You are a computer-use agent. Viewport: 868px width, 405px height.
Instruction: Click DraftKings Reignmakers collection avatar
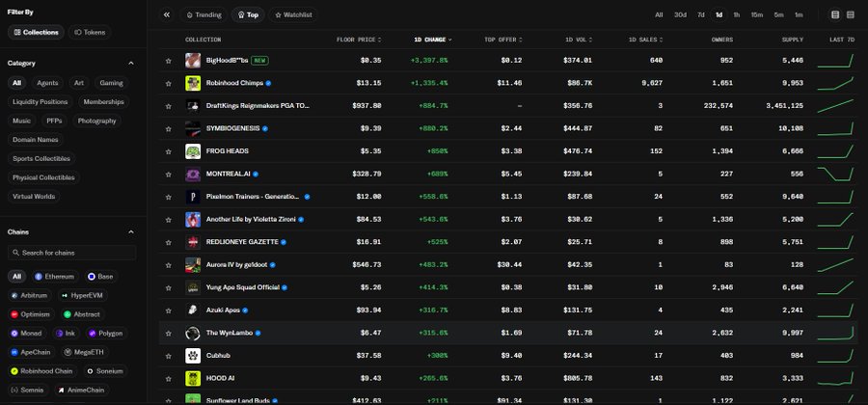click(x=193, y=106)
